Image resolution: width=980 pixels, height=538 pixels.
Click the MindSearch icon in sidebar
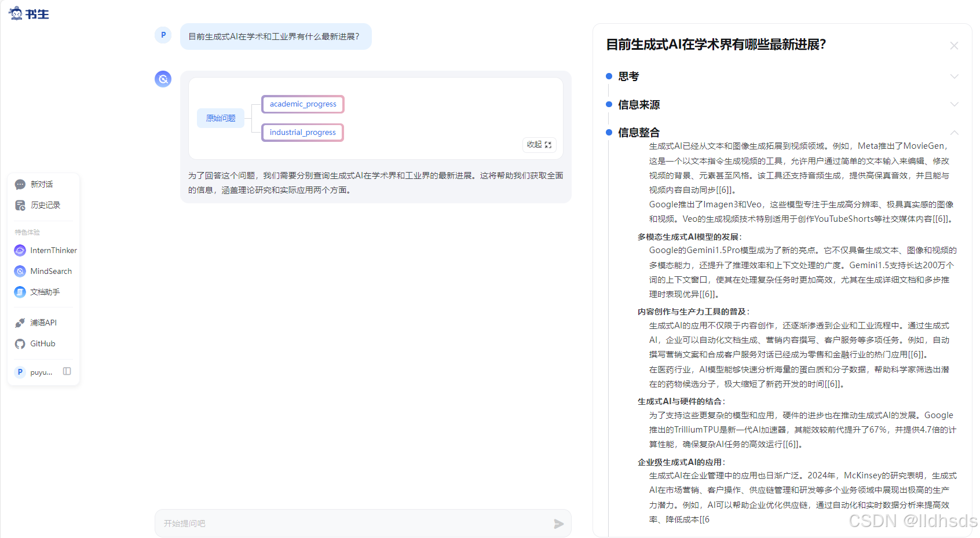pyautogui.click(x=20, y=271)
